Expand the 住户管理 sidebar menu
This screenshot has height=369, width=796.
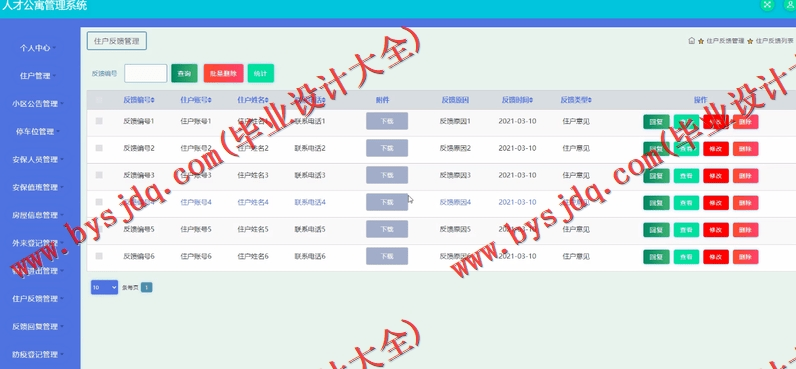[x=38, y=76]
